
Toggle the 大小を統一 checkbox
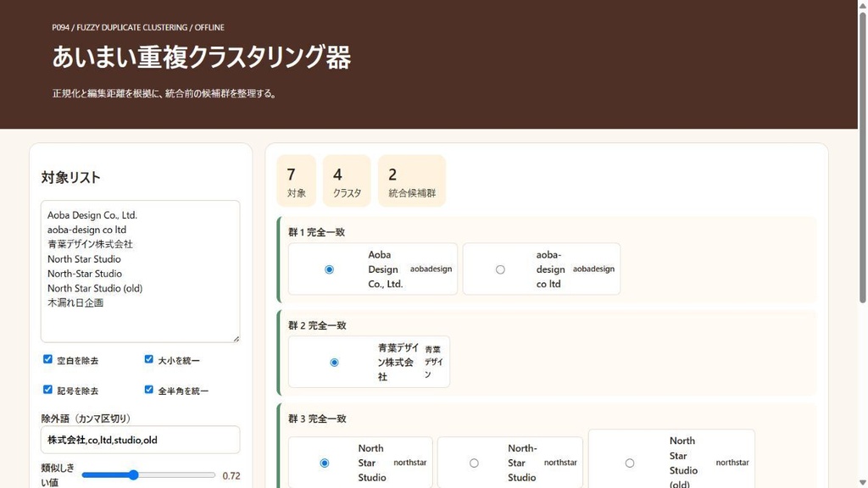pyautogui.click(x=149, y=359)
